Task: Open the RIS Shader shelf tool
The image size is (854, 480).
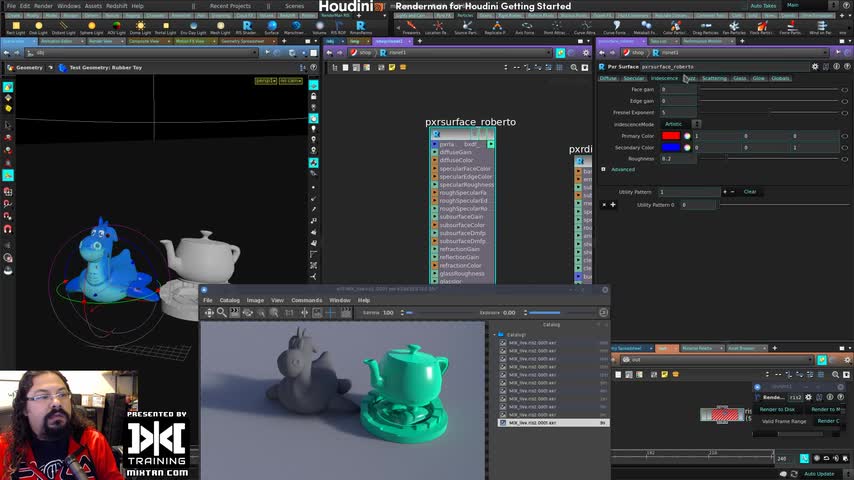Action: (x=246, y=28)
